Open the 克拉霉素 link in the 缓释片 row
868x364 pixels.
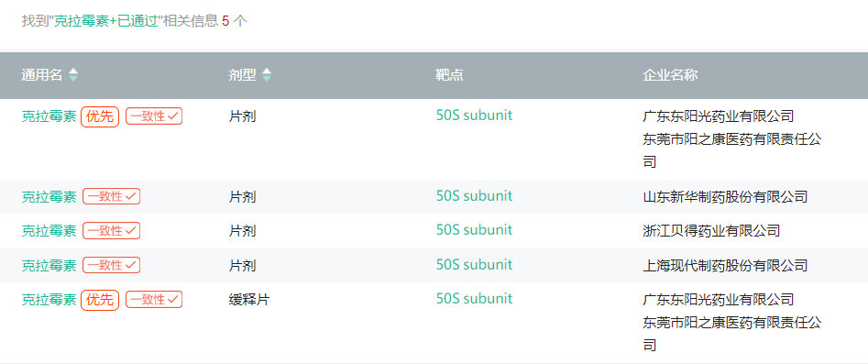pyautogui.click(x=49, y=300)
